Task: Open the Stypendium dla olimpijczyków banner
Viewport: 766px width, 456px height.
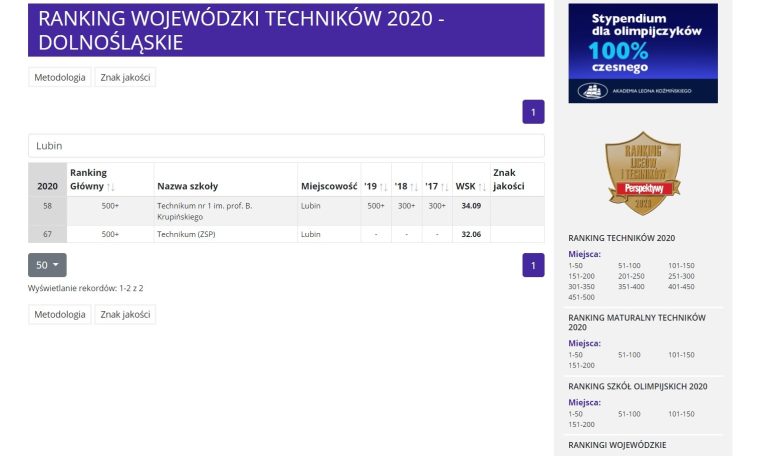Action: pyautogui.click(x=642, y=53)
